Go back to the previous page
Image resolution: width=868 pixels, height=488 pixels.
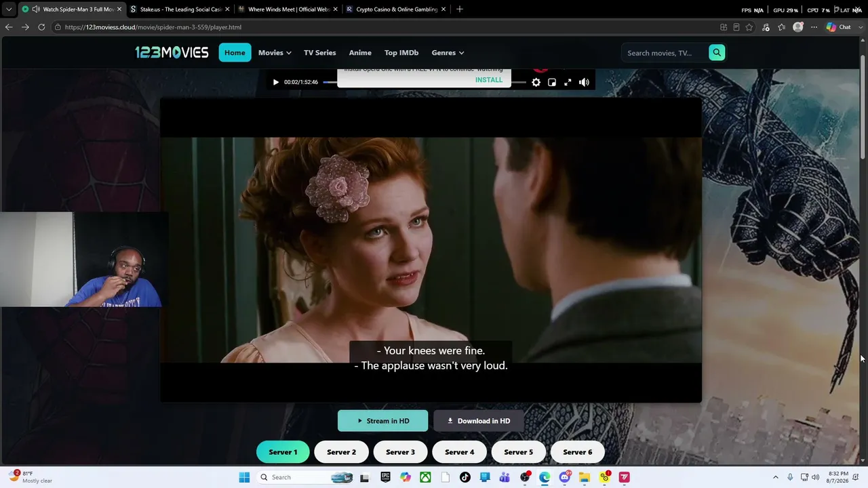9,27
